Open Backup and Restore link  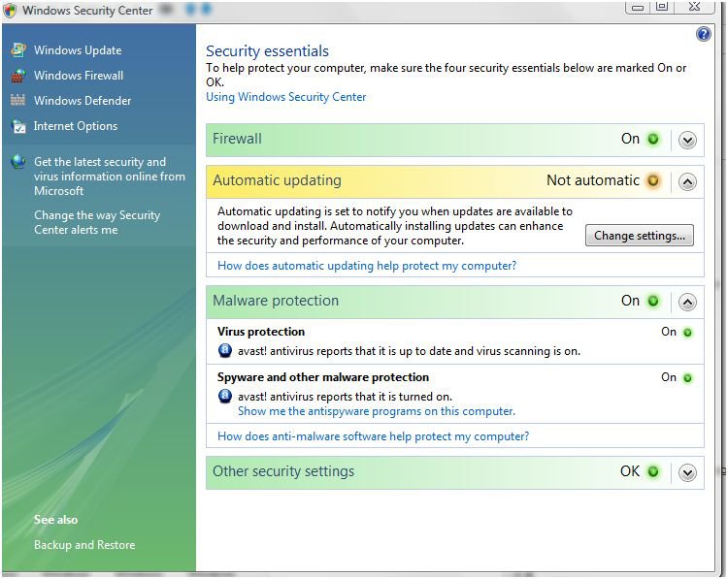coord(84,545)
